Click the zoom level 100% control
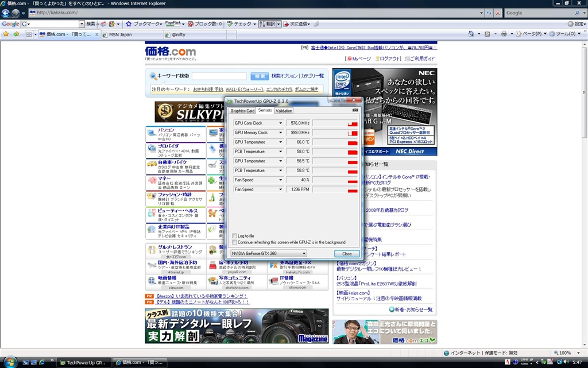Image resolution: width=588 pixels, height=368 pixels. click(567, 352)
